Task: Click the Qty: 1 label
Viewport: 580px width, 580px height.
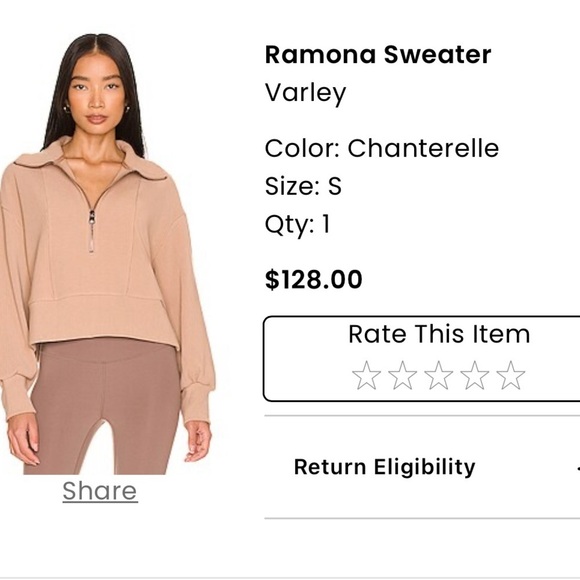Action: pyautogui.click(x=297, y=224)
